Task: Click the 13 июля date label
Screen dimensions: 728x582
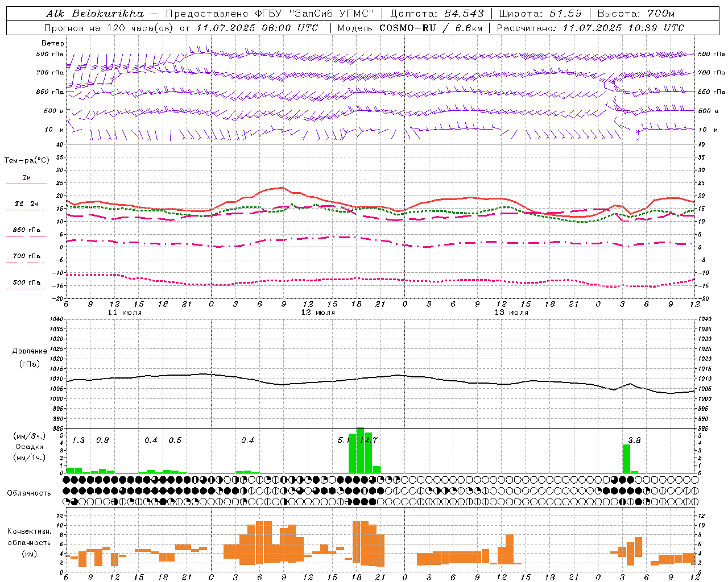Action: click(511, 313)
